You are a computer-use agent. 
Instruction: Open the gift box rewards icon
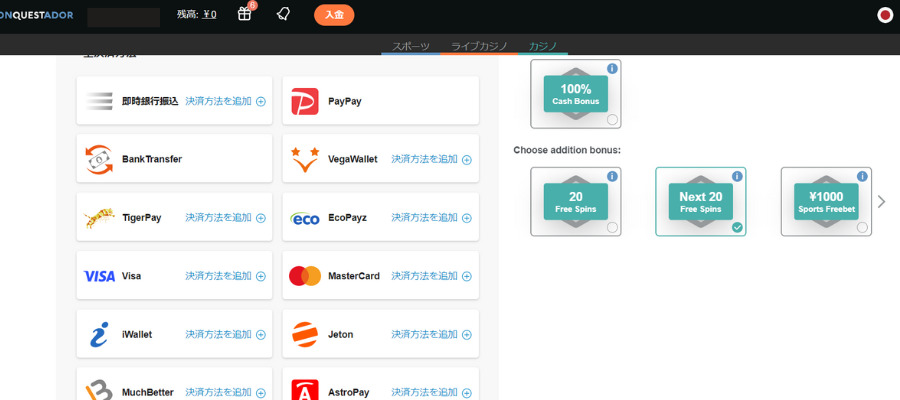(245, 14)
